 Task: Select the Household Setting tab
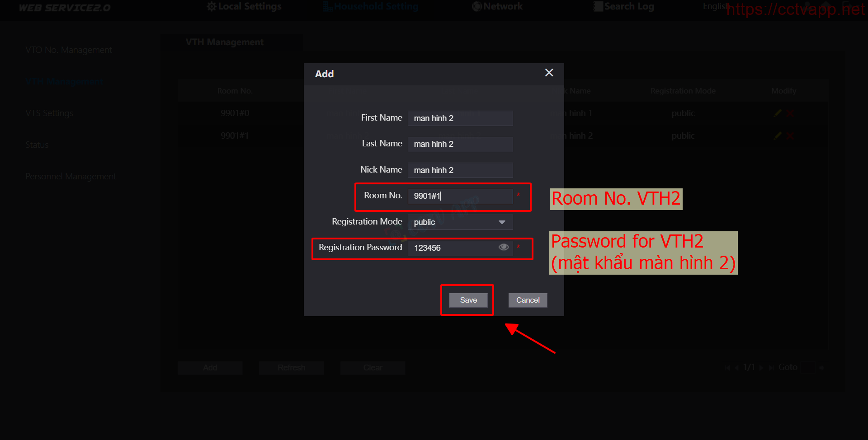(x=371, y=7)
